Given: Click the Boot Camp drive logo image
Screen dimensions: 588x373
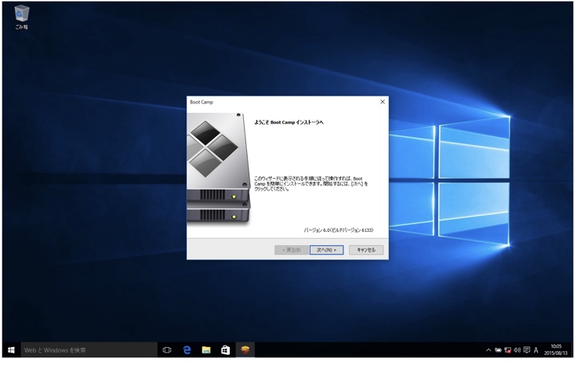Looking at the screenshot, I should [217, 168].
